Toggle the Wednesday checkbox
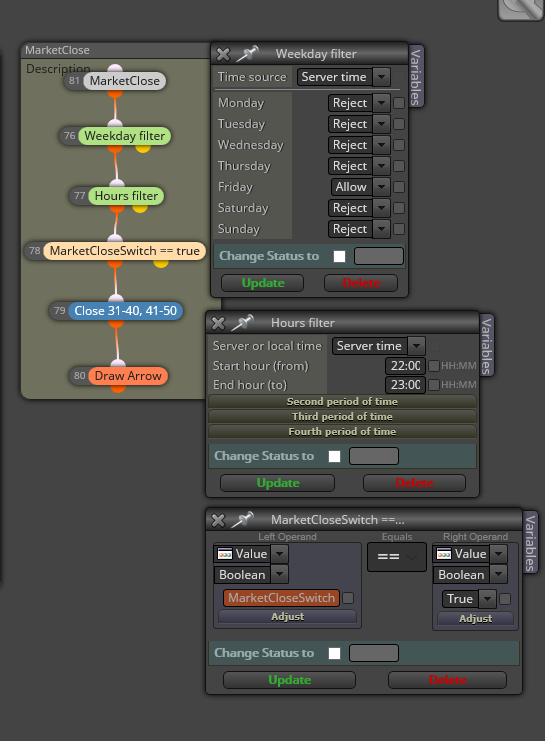545x741 pixels. coord(399,145)
